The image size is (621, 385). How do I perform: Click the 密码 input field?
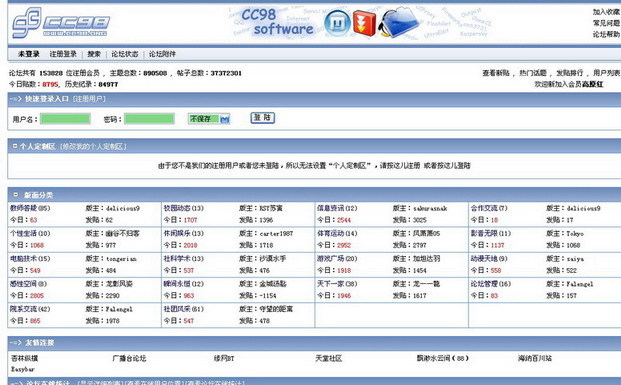(149, 118)
